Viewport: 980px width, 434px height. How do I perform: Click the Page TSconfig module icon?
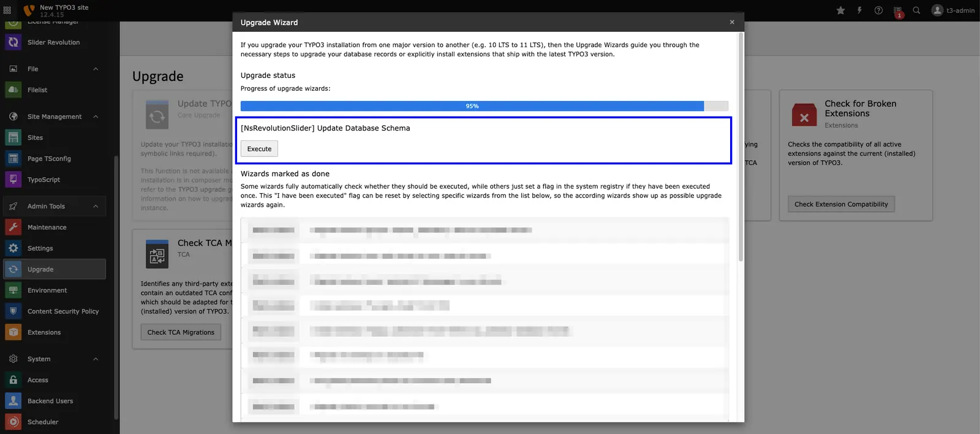click(13, 159)
